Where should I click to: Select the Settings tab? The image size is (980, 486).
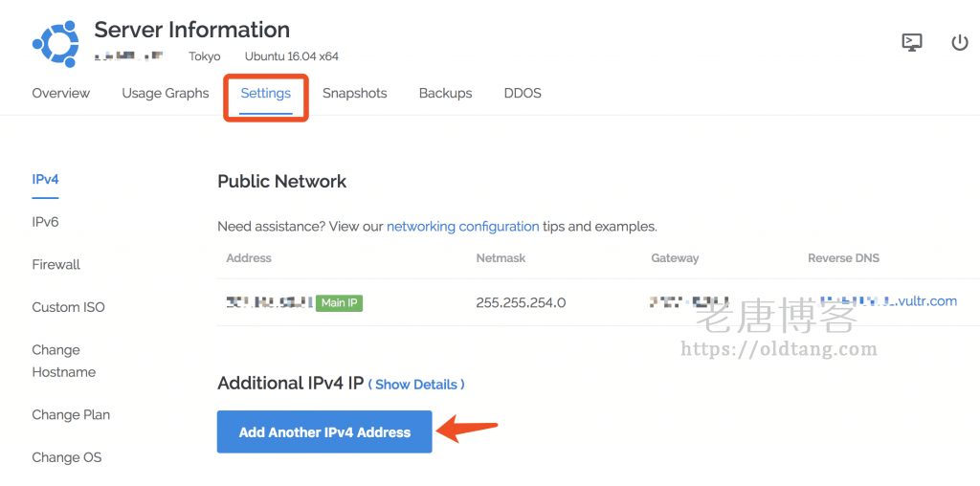(x=266, y=94)
